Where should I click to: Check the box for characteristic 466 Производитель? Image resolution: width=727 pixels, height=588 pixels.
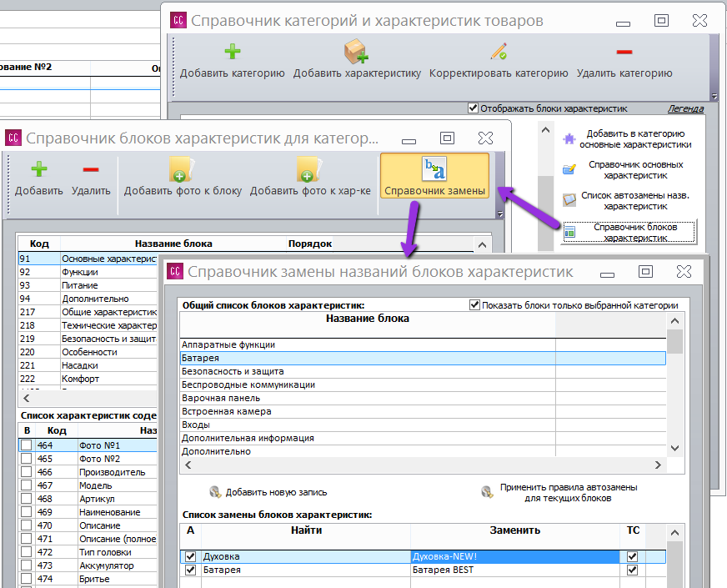(x=27, y=472)
